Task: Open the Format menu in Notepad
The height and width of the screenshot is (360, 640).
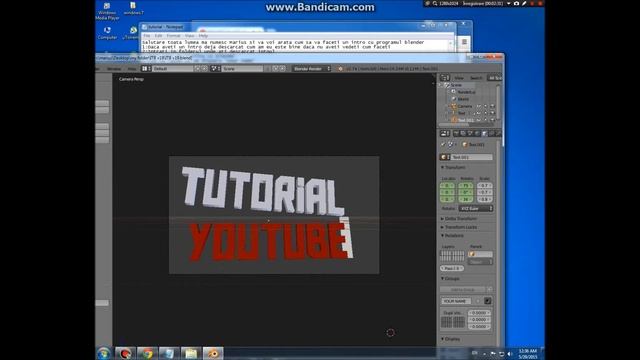Action: (x=173, y=36)
